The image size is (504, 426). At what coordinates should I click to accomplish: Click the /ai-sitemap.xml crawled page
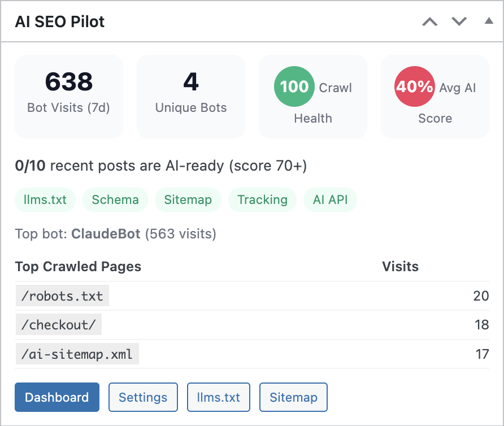pyautogui.click(x=77, y=355)
